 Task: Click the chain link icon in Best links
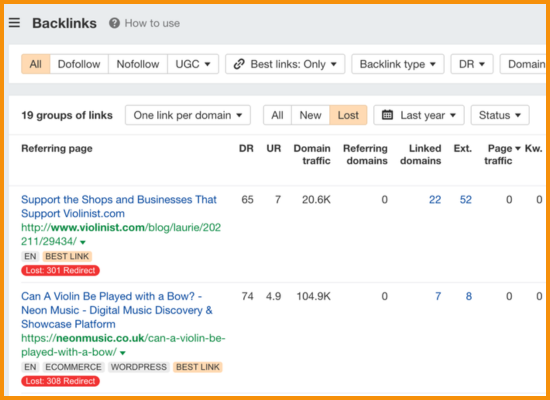(239, 64)
